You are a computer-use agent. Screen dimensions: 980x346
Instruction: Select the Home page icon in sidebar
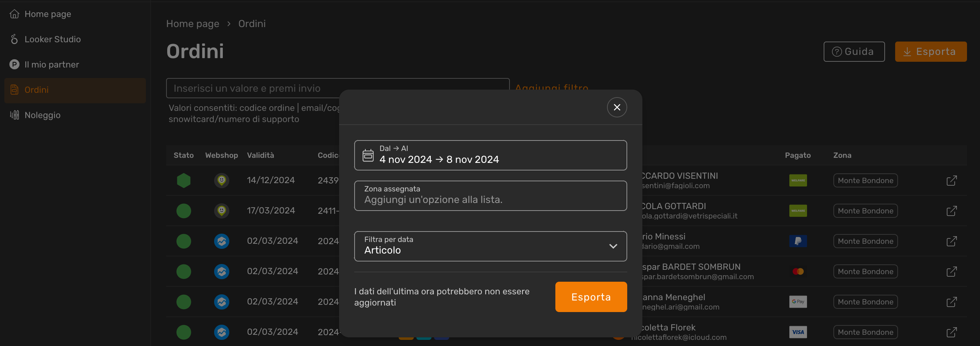click(14, 13)
